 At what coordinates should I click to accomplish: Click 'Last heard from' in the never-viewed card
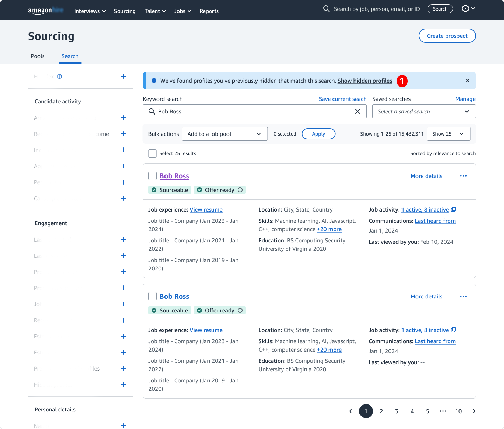tap(435, 341)
